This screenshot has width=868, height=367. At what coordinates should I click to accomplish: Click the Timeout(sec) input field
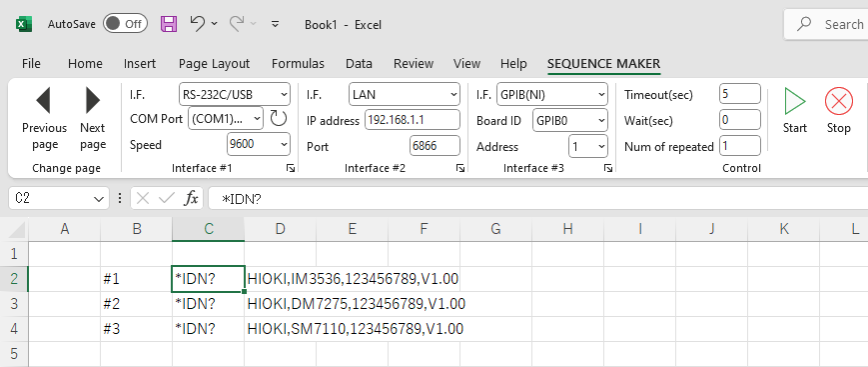pyautogui.click(x=740, y=94)
